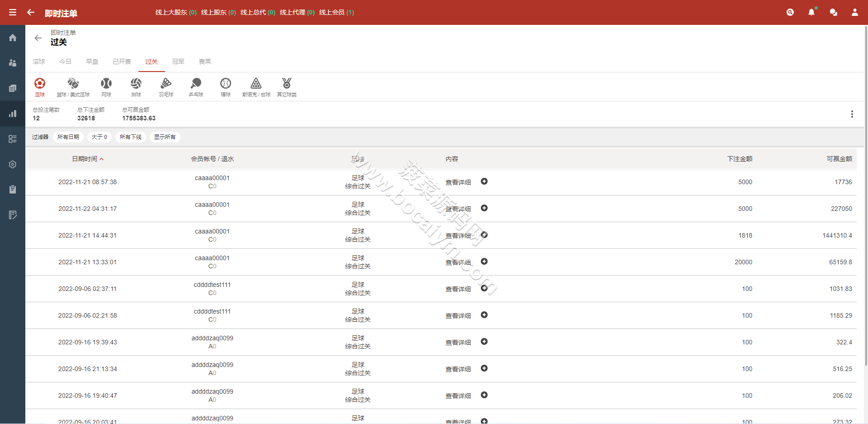Click 线上股东 (0) in the header

pyautogui.click(x=218, y=12)
